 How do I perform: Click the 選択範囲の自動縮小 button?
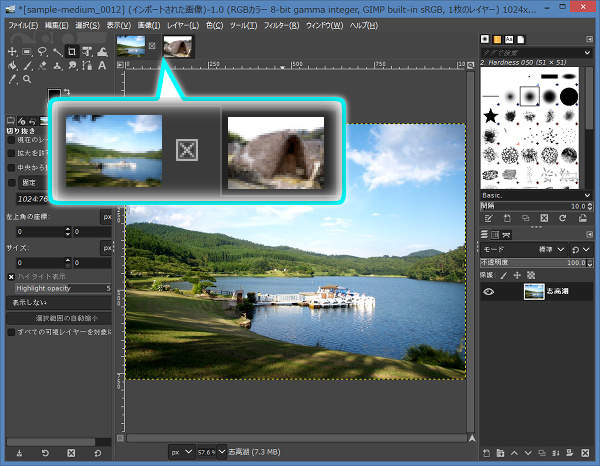[x=58, y=316]
